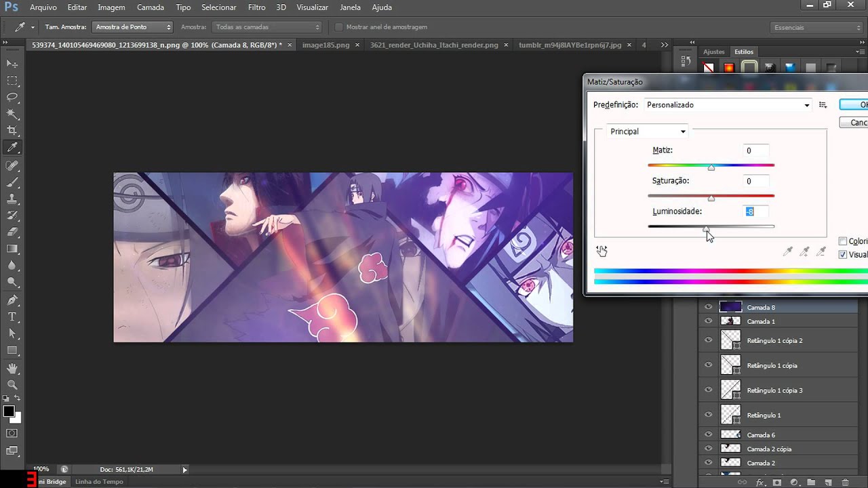The image size is (868, 488).
Task: Select the Horizontal Type tool
Action: (12, 317)
